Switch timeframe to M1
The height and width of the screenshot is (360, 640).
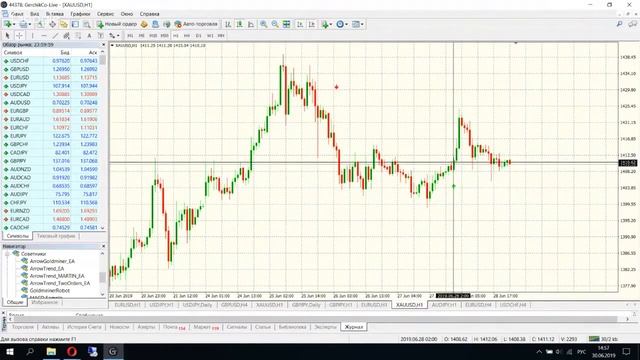(130, 36)
